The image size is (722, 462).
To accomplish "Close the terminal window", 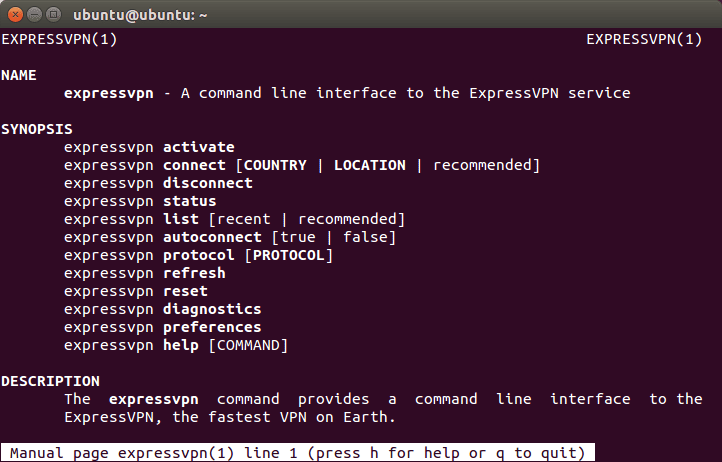I will (x=14, y=15).
